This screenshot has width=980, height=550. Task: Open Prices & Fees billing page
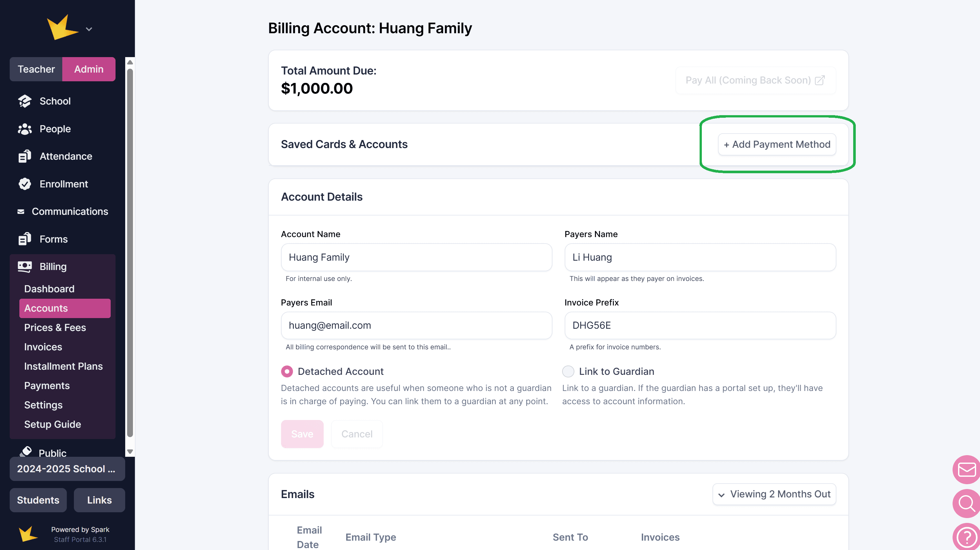point(55,327)
